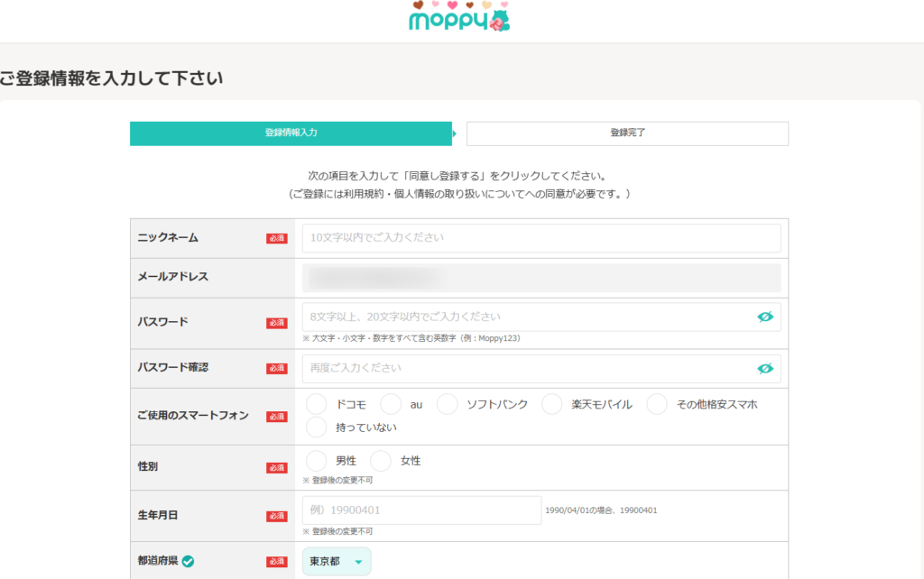The width and height of the screenshot is (924, 579).
Task: Toggle password visibility eye icon
Action: pos(765,317)
